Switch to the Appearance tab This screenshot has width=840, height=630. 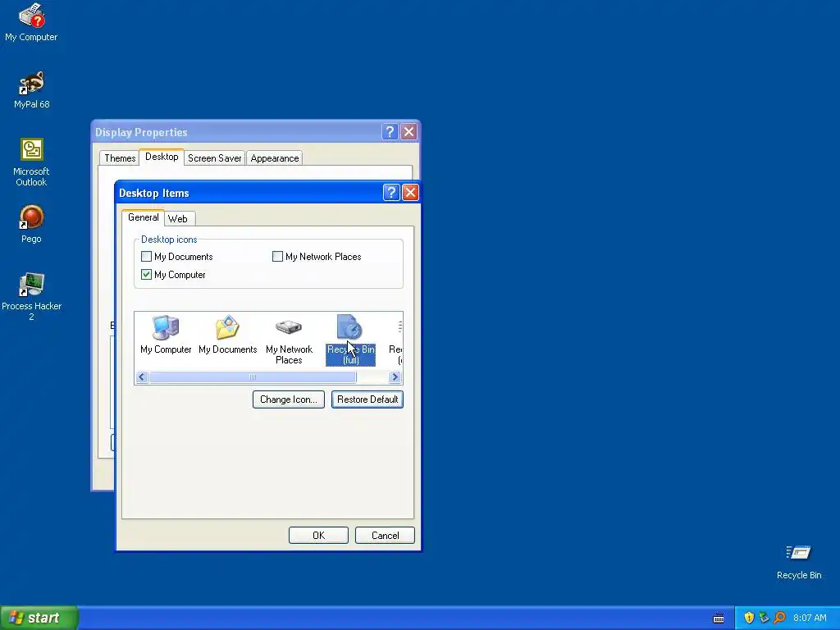(x=275, y=158)
